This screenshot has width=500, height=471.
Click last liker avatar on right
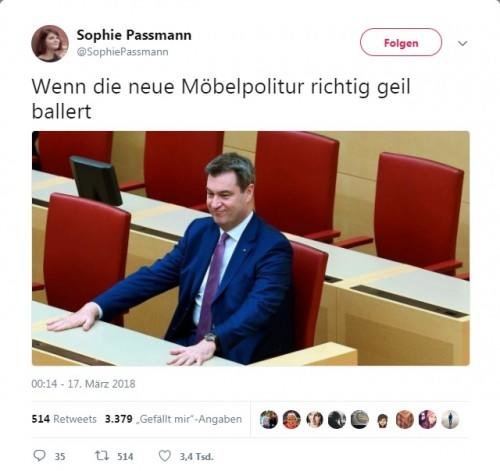click(450, 419)
